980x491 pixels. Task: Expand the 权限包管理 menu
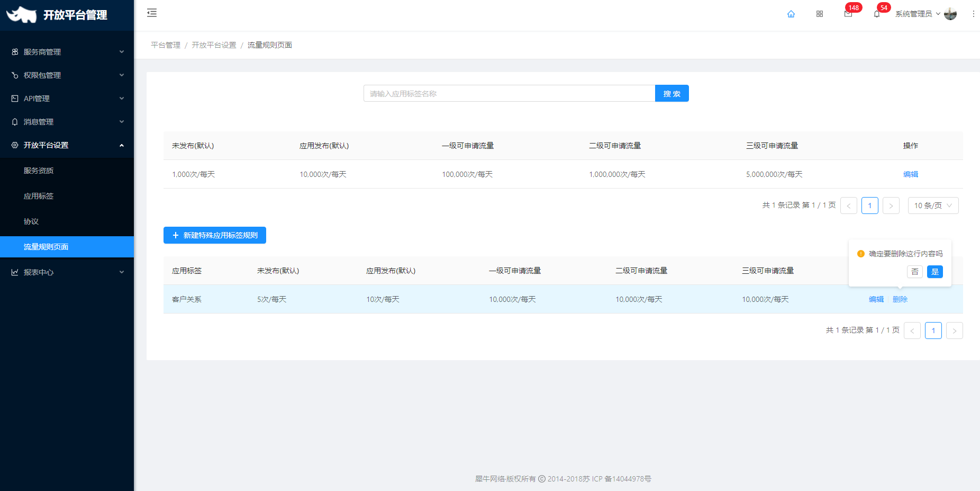click(x=67, y=75)
